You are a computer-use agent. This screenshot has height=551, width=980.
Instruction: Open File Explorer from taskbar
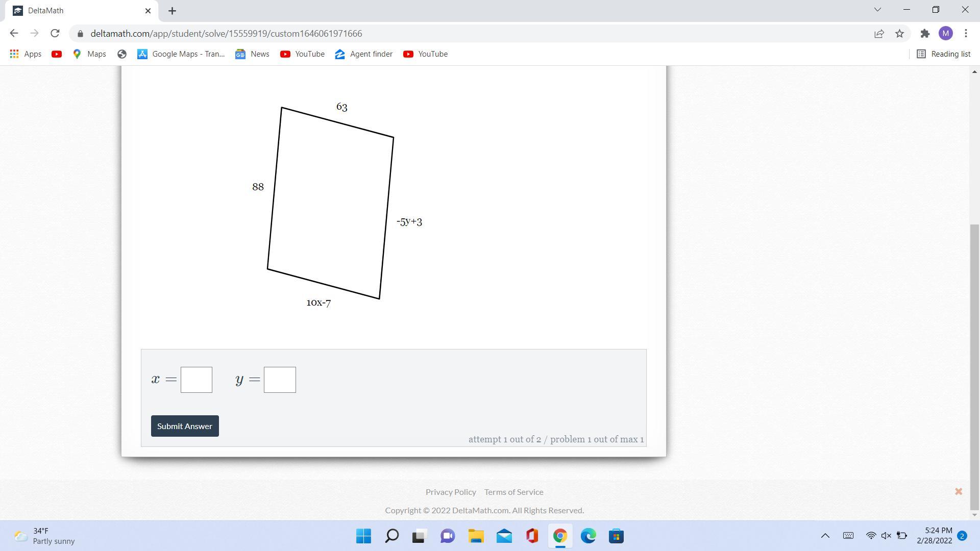(x=476, y=536)
